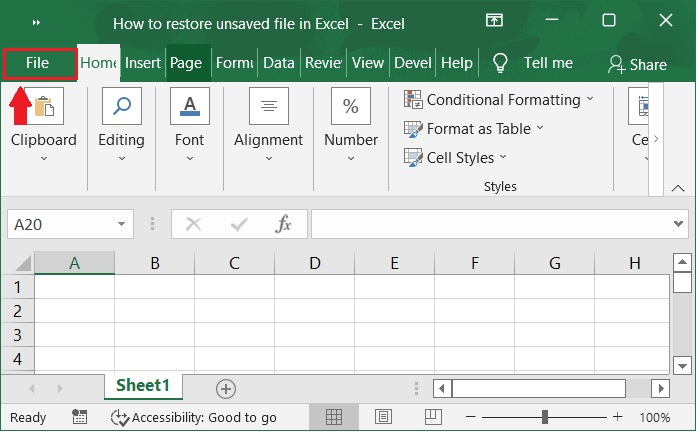
Task: Click the Editing magnifier icon
Action: (x=121, y=106)
